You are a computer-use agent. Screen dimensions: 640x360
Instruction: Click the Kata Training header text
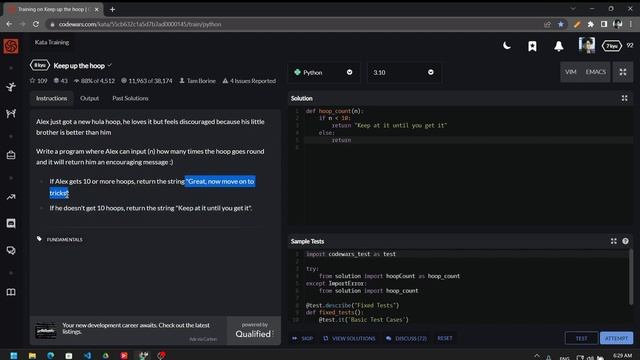[x=52, y=42]
